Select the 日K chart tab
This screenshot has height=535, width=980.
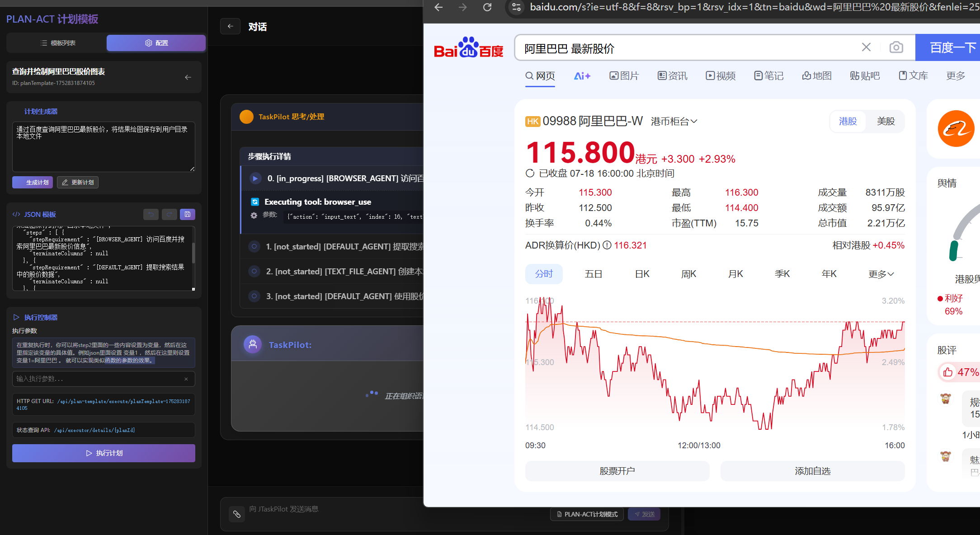click(642, 274)
